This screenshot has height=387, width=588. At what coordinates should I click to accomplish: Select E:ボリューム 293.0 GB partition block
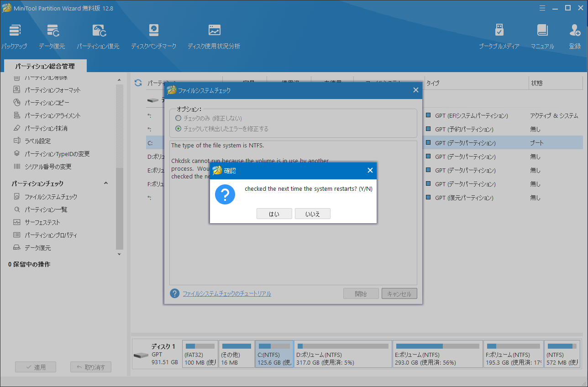(x=437, y=354)
